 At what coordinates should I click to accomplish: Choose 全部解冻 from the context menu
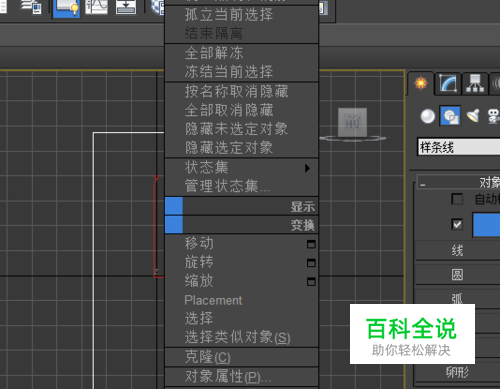(242, 53)
